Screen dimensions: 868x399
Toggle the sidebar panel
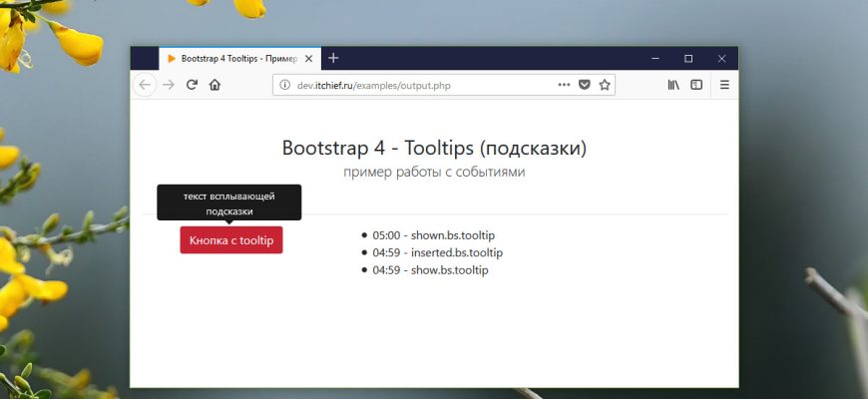point(696,85)
